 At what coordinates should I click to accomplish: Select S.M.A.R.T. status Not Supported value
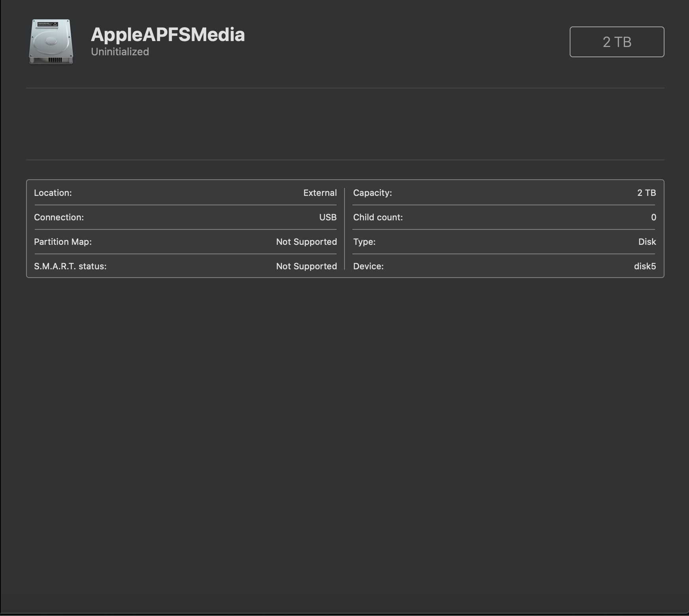coord(307,266)
